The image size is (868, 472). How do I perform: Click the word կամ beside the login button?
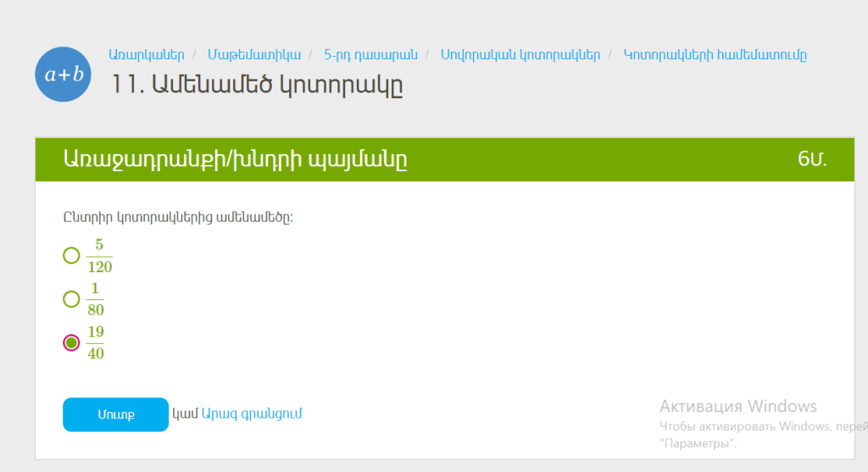[x=185, y=414]
